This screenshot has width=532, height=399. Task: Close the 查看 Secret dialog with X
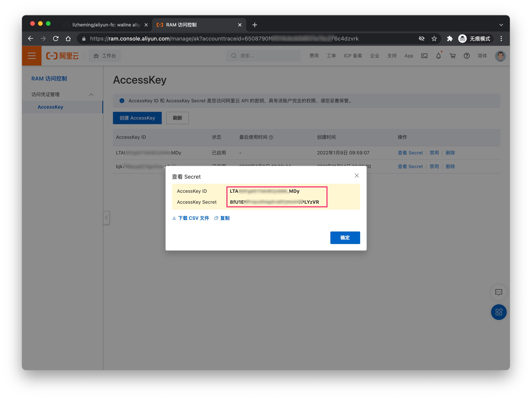(356, 176)
